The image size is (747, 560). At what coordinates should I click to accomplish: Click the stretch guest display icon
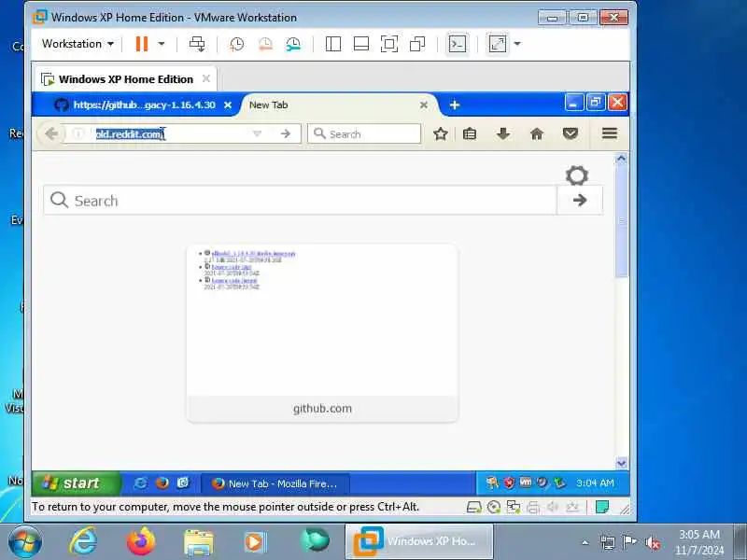point(498,44)
